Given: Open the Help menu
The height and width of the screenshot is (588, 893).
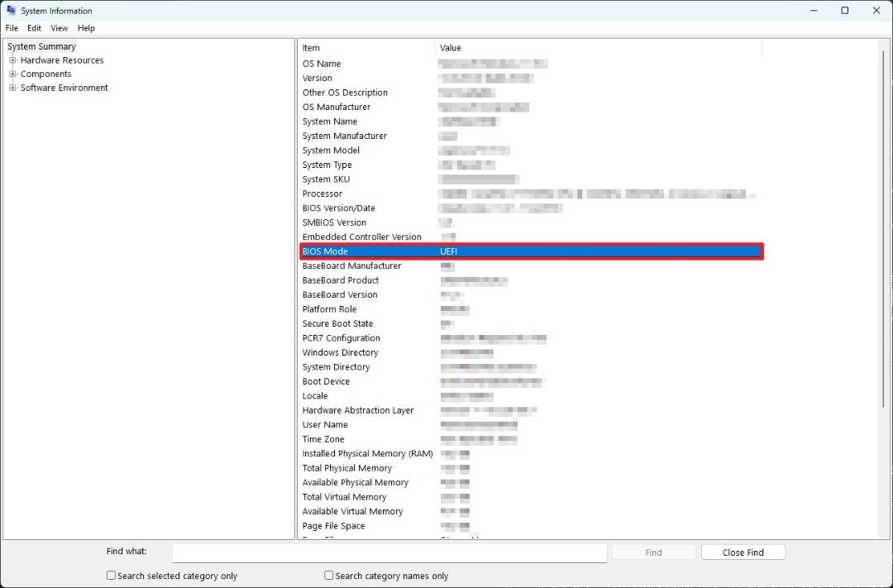Looking at the screenshot, I should coord(86,28).
